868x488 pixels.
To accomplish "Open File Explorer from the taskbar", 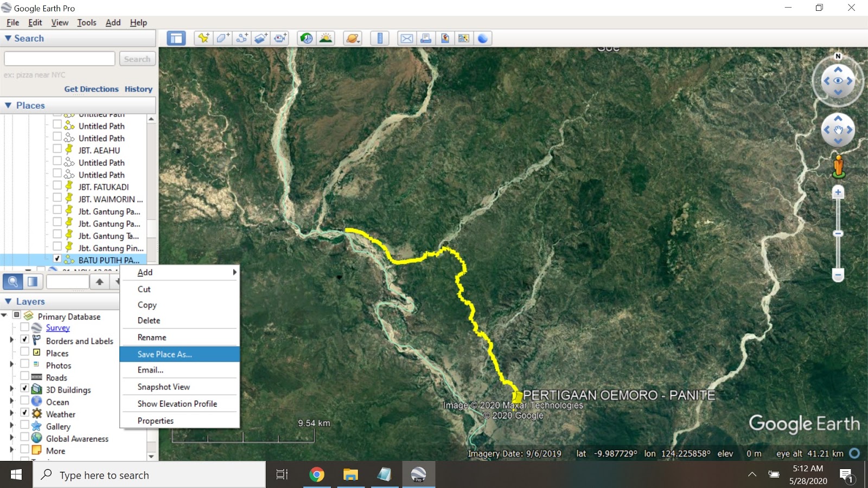I will 350,475.
